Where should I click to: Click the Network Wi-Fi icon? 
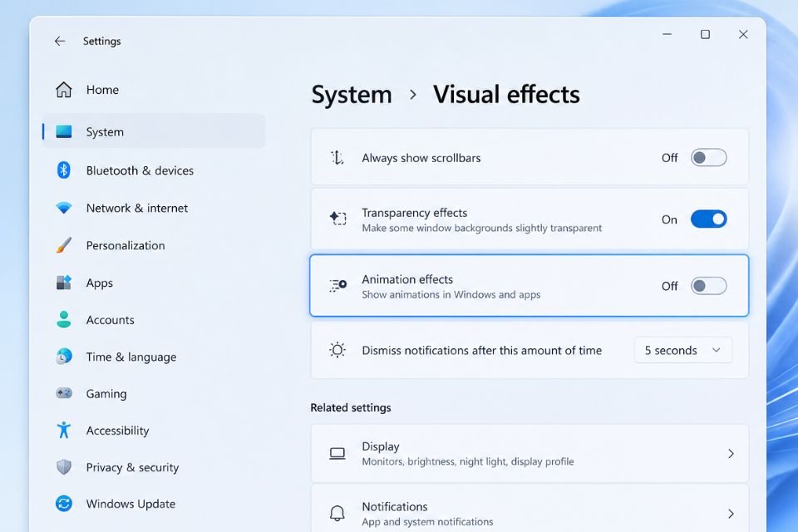(x=64, y=208)
